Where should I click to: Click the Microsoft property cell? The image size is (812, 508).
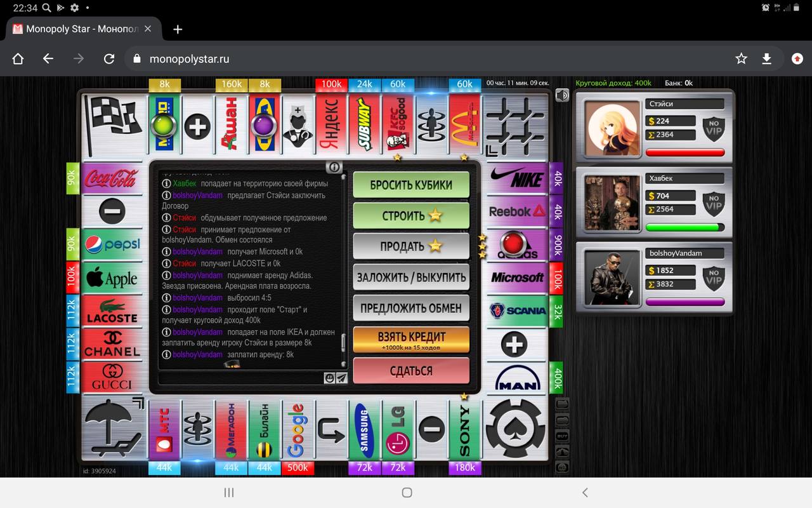(x=517, y=277)
